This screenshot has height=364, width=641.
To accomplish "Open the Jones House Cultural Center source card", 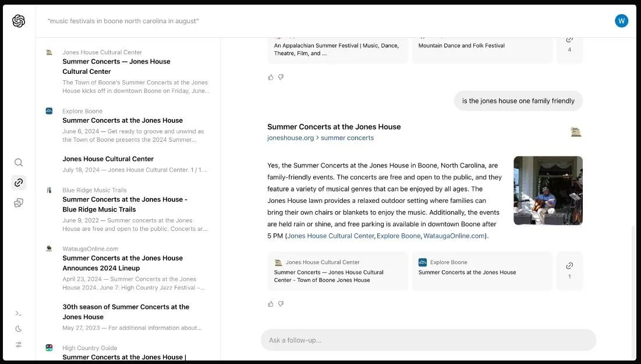I will click(338, 271).
